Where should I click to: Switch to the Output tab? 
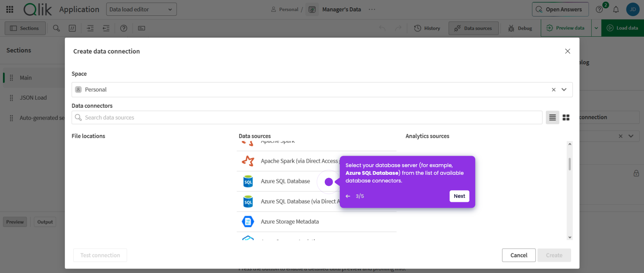[x=45, y=222]
